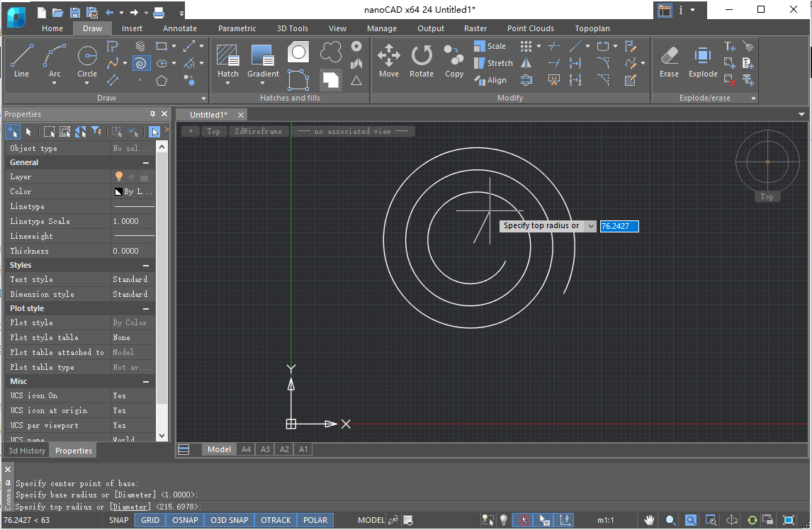The width and height of the screenshot is (812, 530).
Task: Select the Rotate tool
Action: click(422, 60)
